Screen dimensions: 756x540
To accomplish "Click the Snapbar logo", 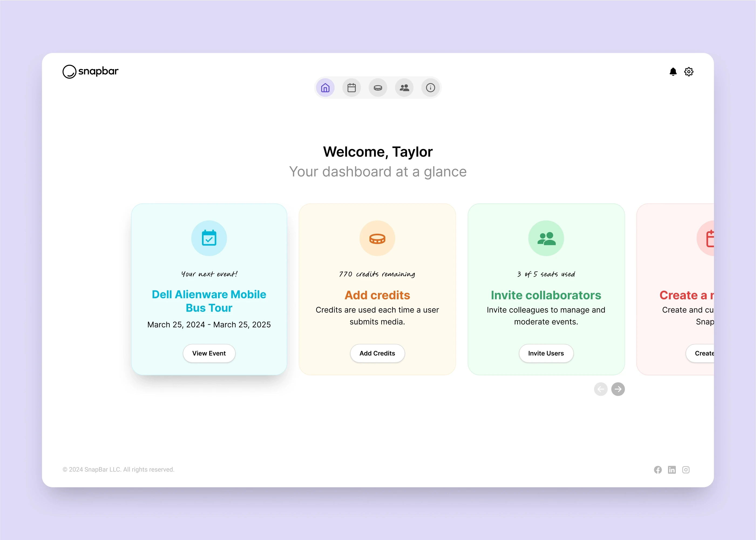I will 91,71.
